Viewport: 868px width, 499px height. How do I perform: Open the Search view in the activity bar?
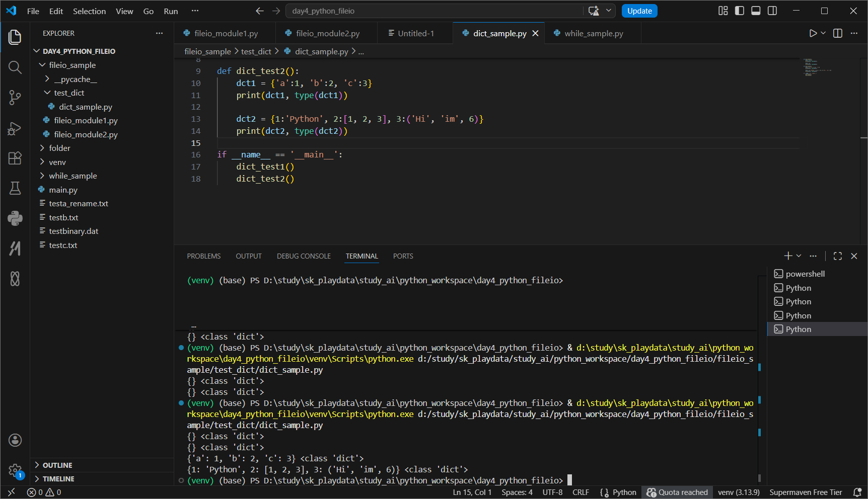(15, 67)
